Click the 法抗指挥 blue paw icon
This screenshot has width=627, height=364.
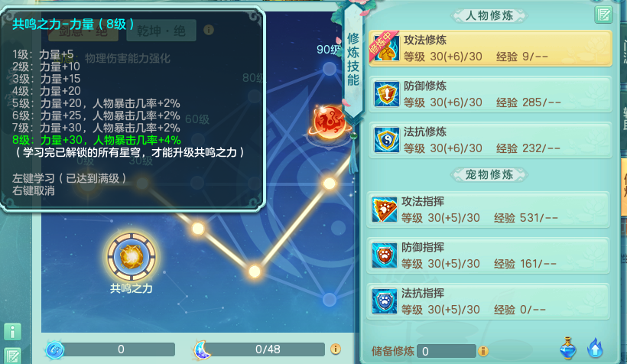(385, 301)
